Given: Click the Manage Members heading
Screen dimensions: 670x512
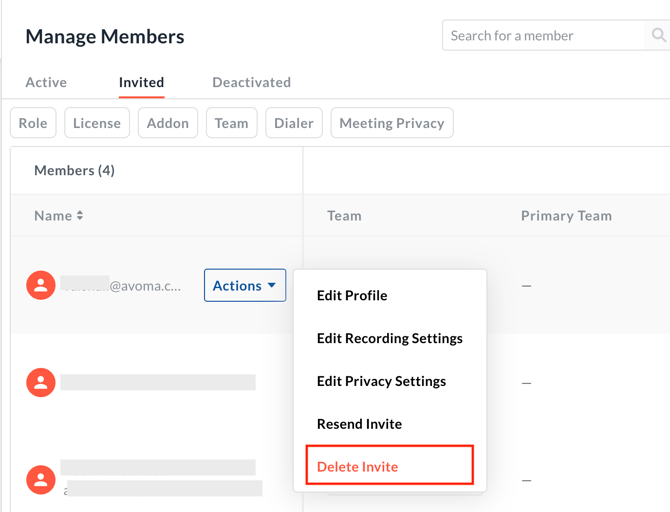Looking at the screenshot, I should (x=105, y=36).
